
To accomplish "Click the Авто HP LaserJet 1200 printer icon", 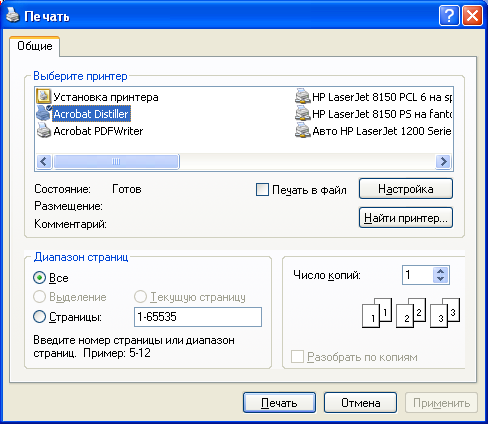I will (303, 131).
